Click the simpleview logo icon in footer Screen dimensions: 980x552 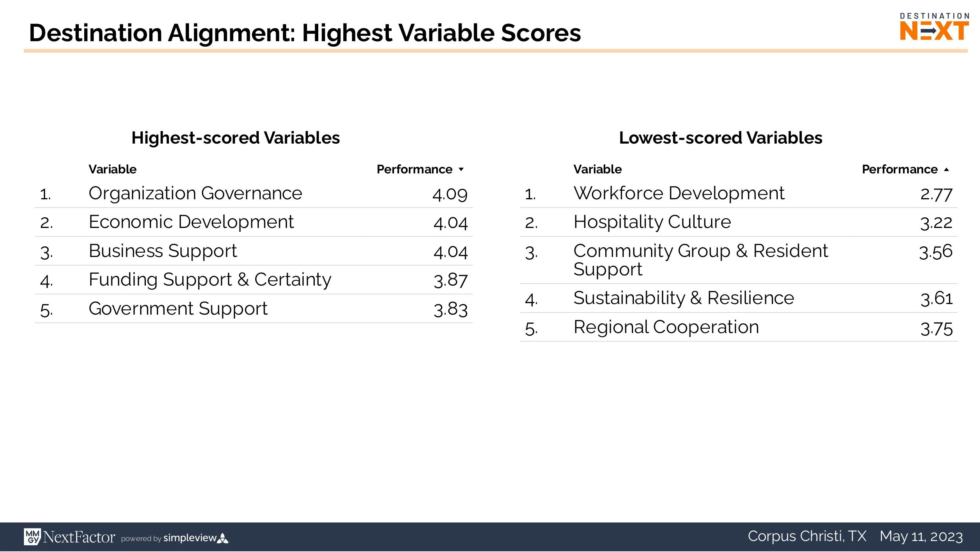[x=223, y=538]
